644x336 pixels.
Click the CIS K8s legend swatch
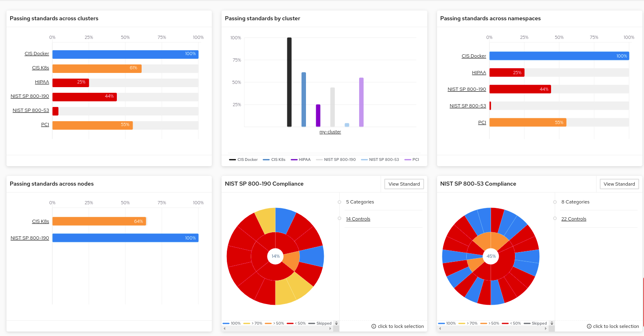click(x=266, y=160)
